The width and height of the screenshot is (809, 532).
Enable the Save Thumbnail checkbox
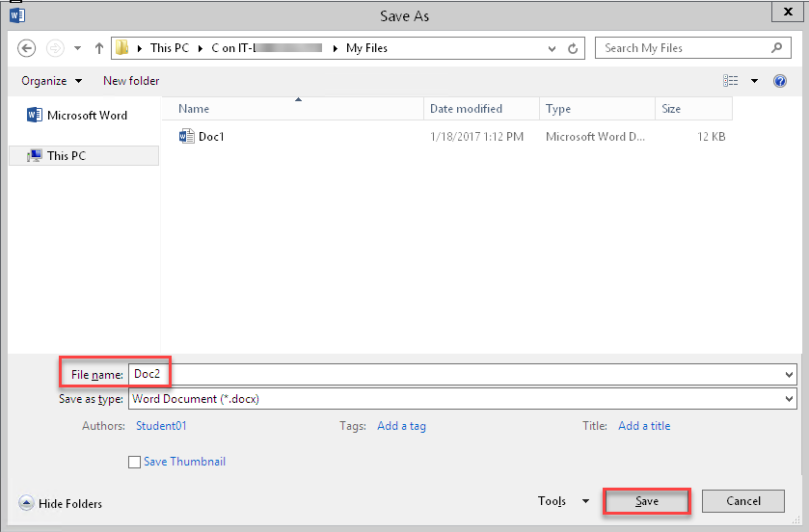135,463
